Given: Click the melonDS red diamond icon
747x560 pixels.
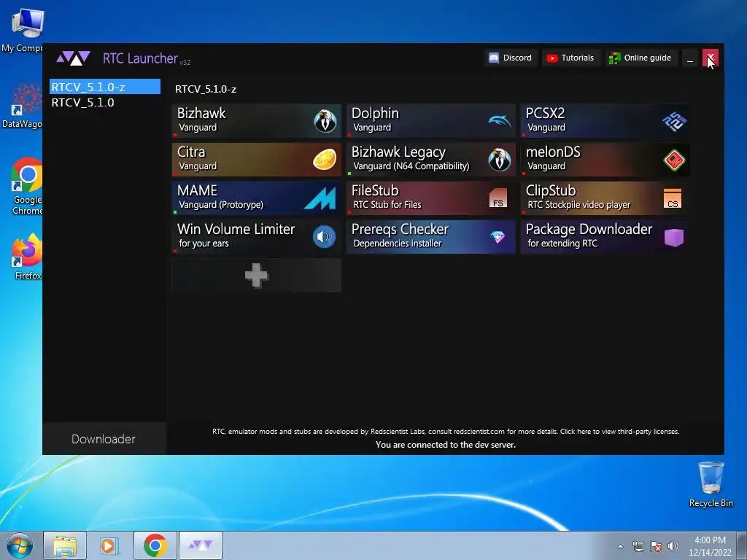Looking at the screenshot, I should coord(674,160).
